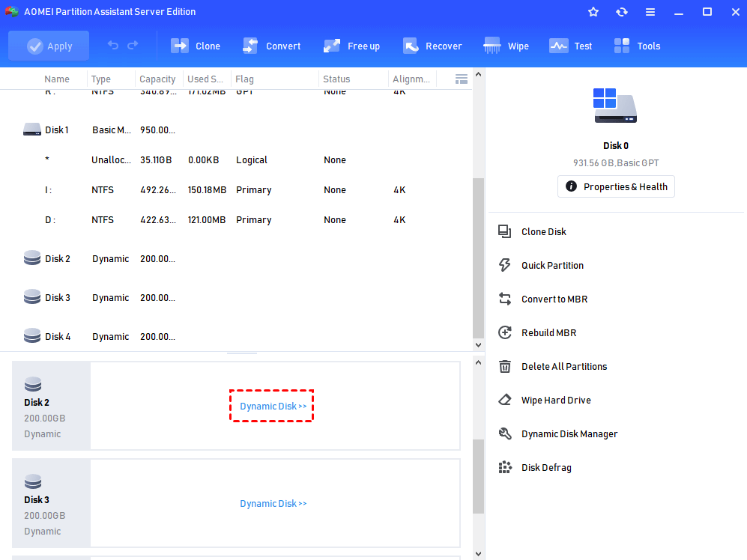The width and height of the screenshot is (747, 560).
Task: Click the Dynamic Disk >> link for Disk 2
Action: (x=273, y=407)
